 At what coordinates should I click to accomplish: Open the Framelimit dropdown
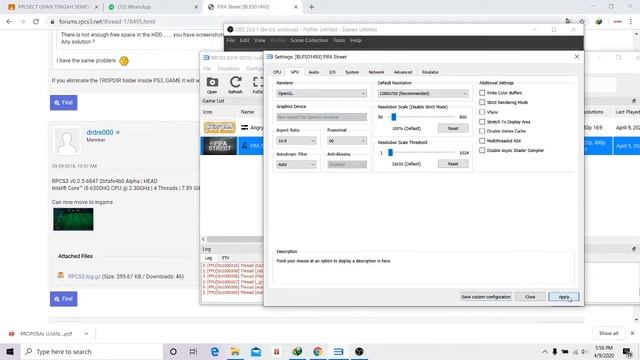pos(347,141)
